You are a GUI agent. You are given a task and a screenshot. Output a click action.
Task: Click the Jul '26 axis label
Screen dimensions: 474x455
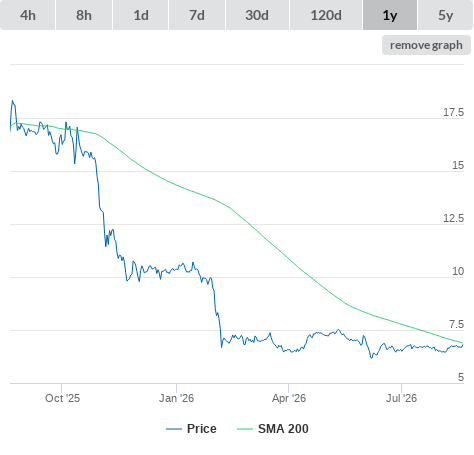(x=401, y=398)
